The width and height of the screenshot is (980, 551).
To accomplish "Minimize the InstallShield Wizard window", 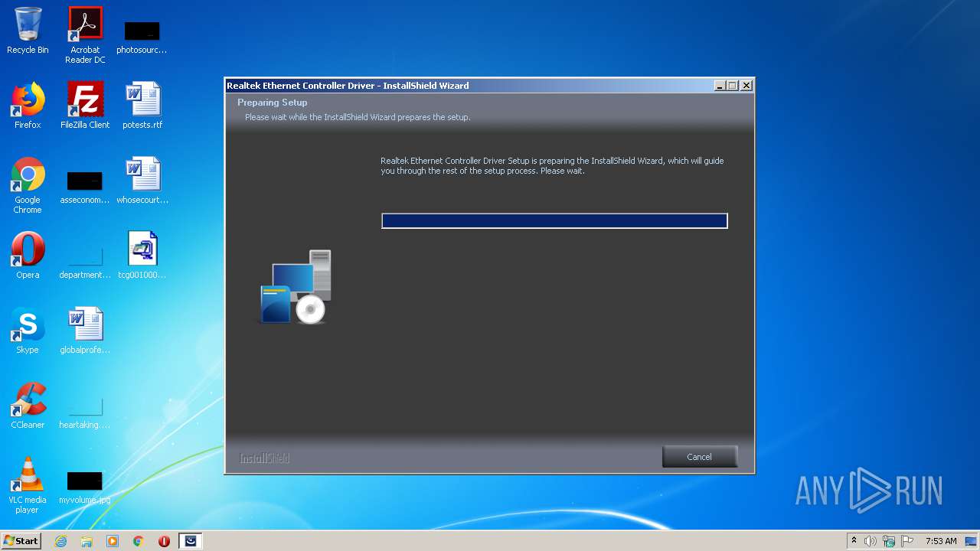I will pos(720,86).
